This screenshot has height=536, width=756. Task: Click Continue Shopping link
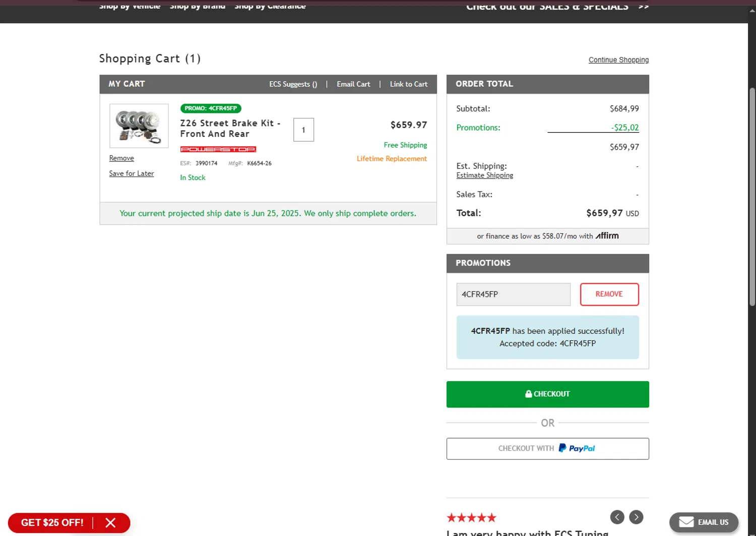pyautogui.click(x=618, y=60)
